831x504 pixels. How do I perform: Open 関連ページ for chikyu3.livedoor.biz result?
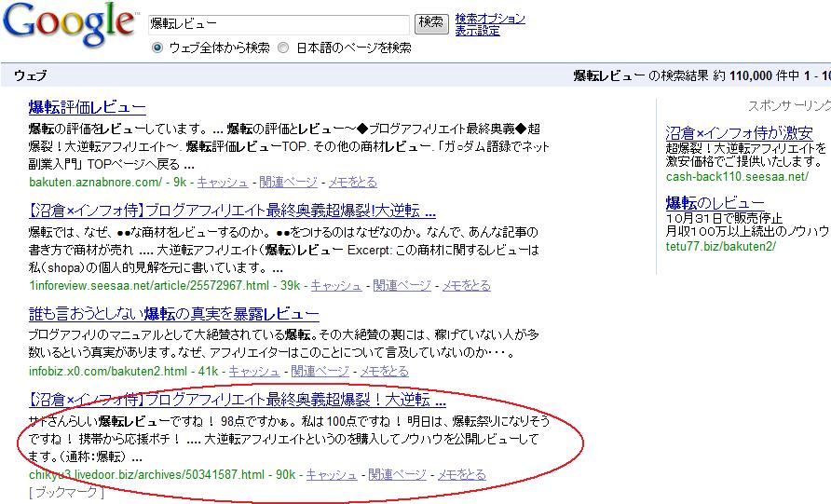(397, 475)
